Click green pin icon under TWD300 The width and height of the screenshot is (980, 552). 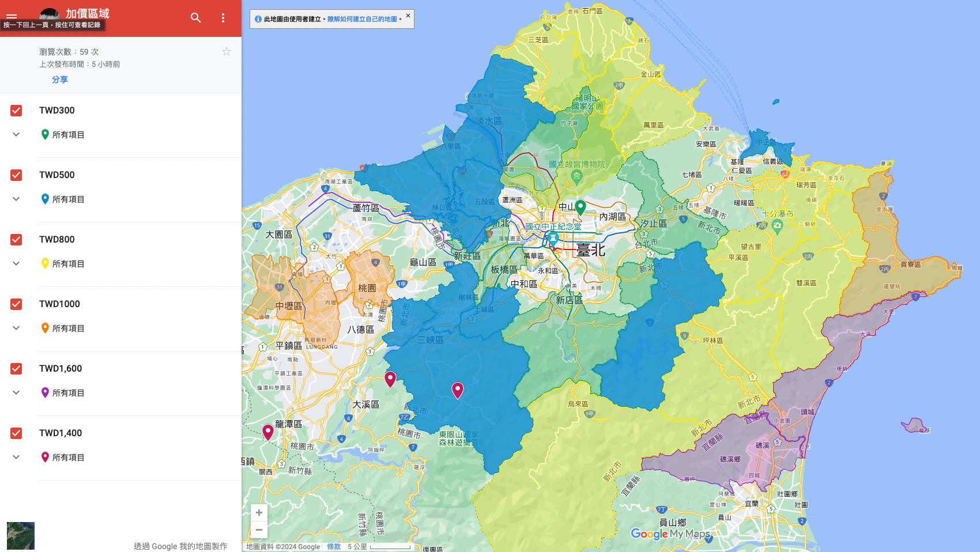45,134
